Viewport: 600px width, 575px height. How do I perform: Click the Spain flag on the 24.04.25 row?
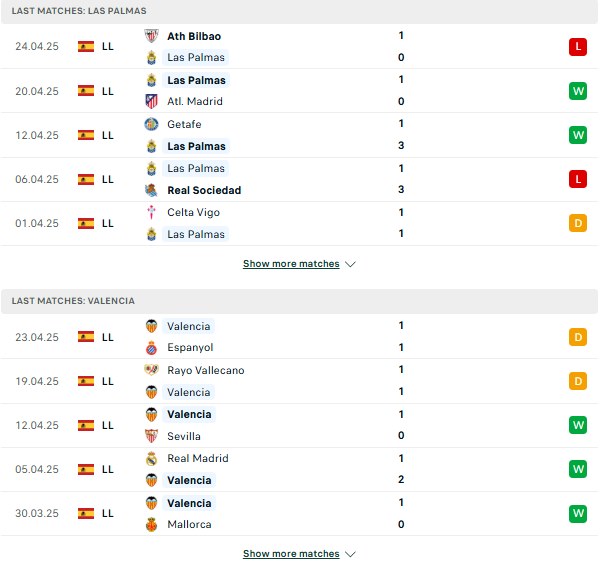(86, 46)
